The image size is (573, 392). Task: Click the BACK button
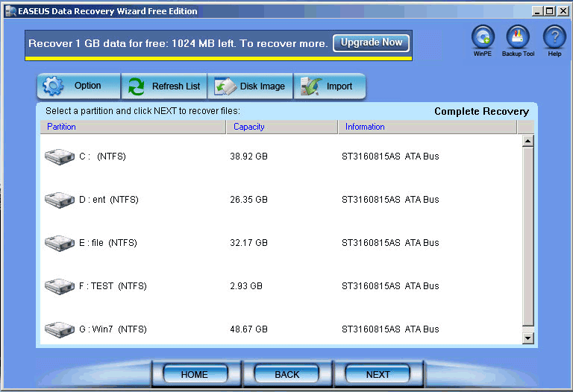click(286, 374)
